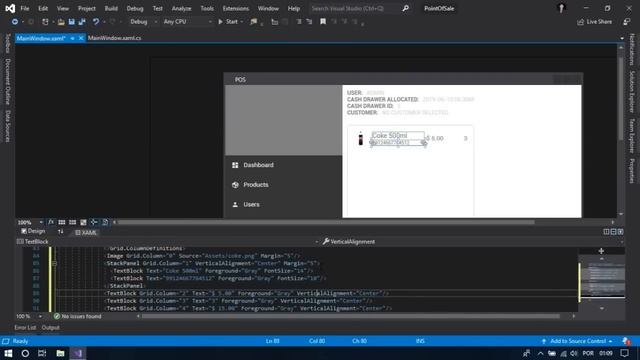Click the Start debugging button

point(228,22)
